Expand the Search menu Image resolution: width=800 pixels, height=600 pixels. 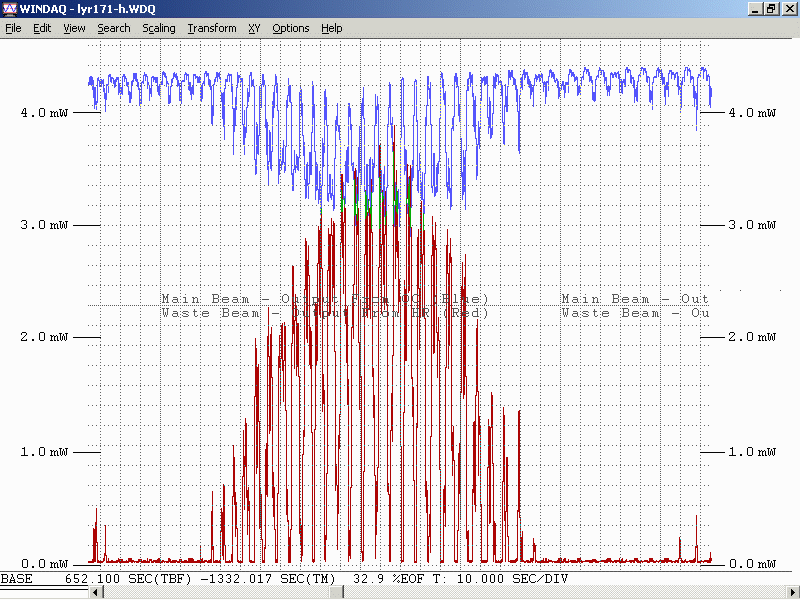(x=113, y=28)
